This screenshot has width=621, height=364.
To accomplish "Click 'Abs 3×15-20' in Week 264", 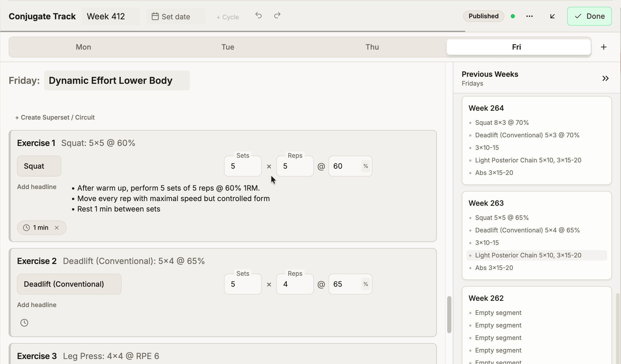I will 494,173.
